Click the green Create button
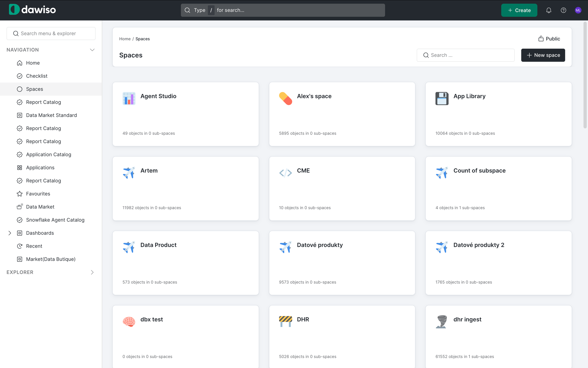 (519, 10)
